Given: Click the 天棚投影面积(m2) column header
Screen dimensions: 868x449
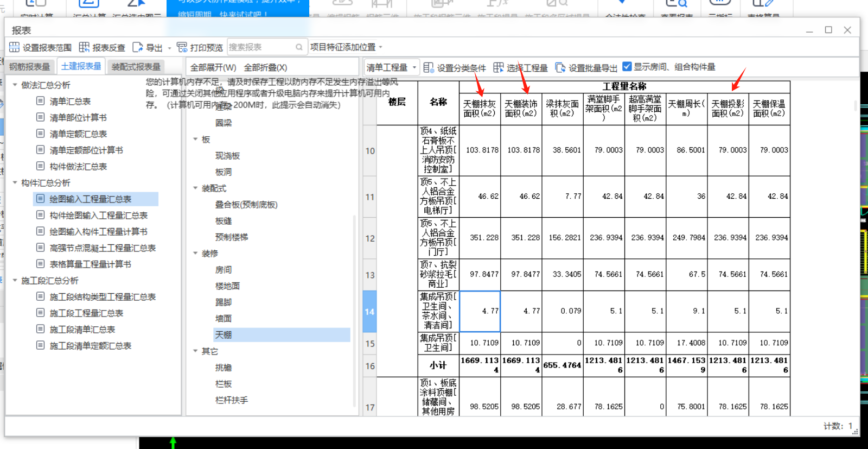Looking at the screenshot, I should coord(728,108).
